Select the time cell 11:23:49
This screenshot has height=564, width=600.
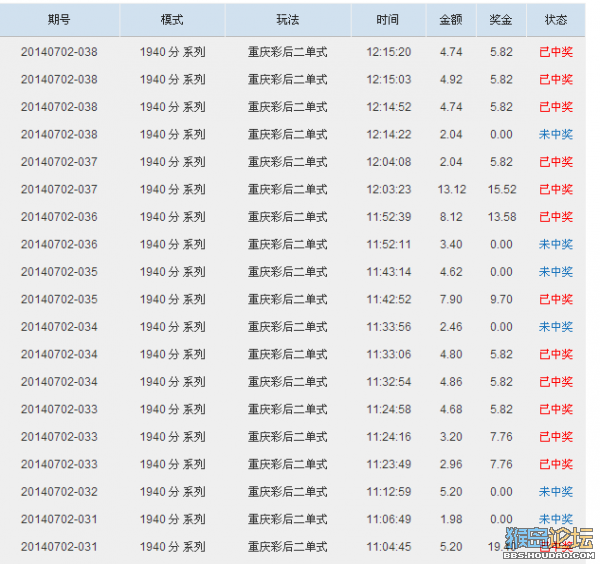[x=389, y=464]
